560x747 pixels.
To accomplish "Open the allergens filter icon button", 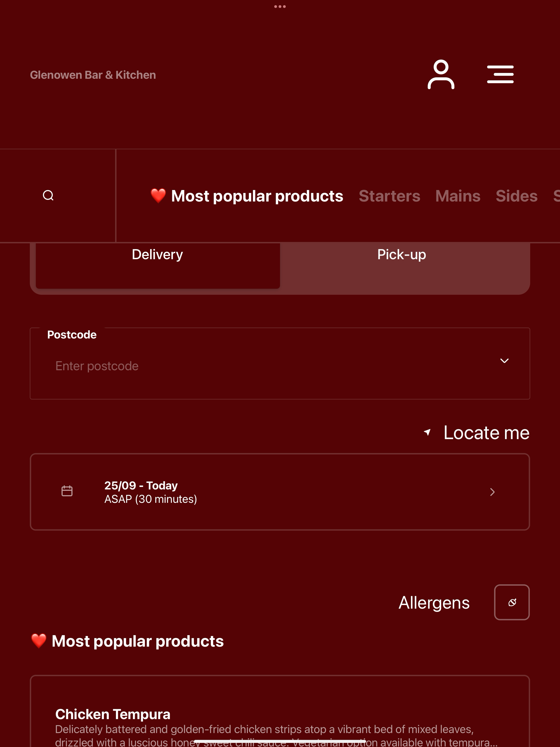I will (512, 602).
